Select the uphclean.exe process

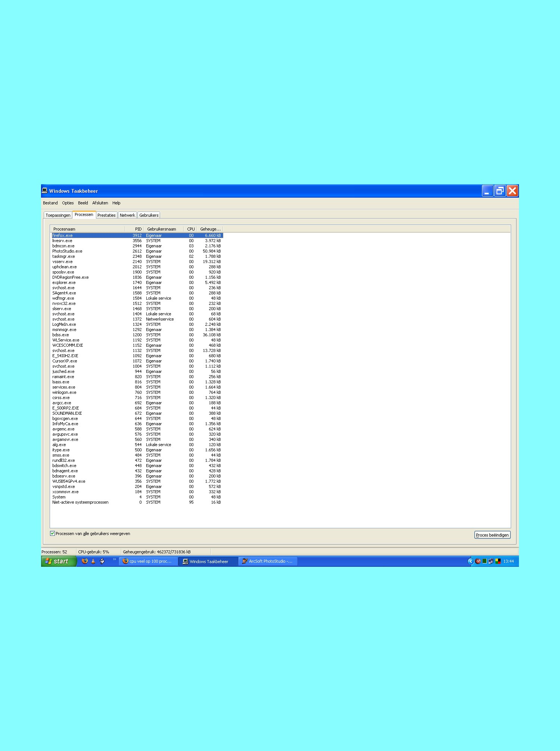[137, 267]
